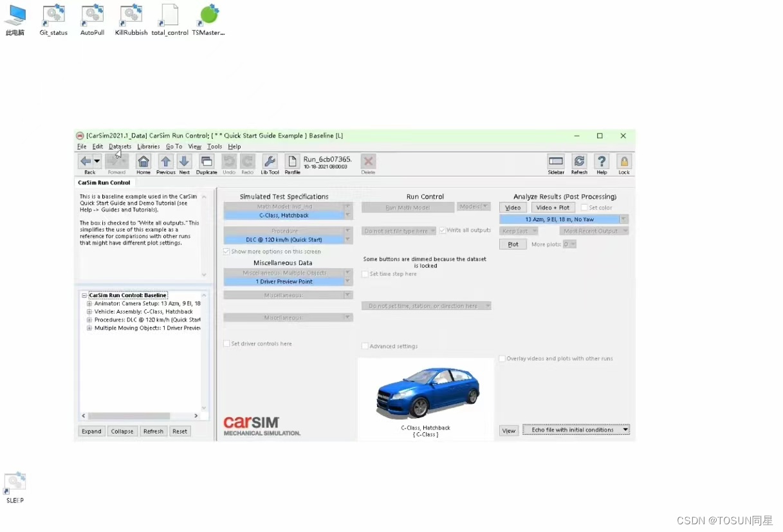Open the total_control desktop file

pos(170,20)
